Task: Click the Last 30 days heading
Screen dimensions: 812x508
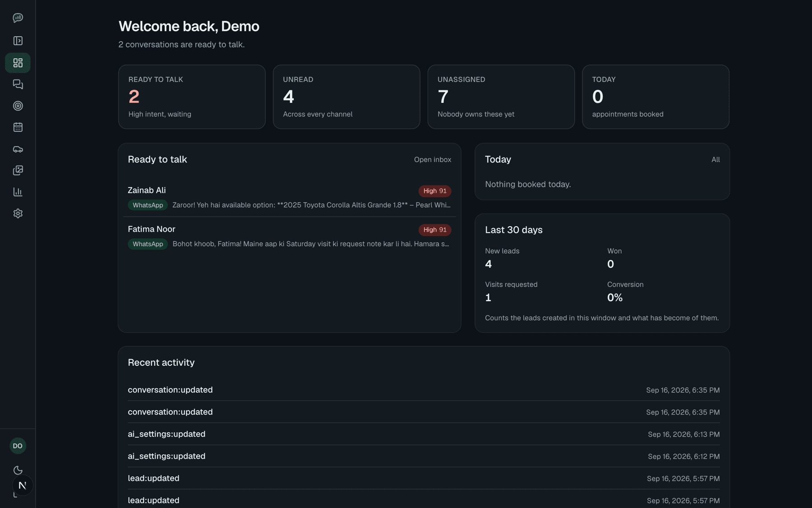Action: click(513, 230)
